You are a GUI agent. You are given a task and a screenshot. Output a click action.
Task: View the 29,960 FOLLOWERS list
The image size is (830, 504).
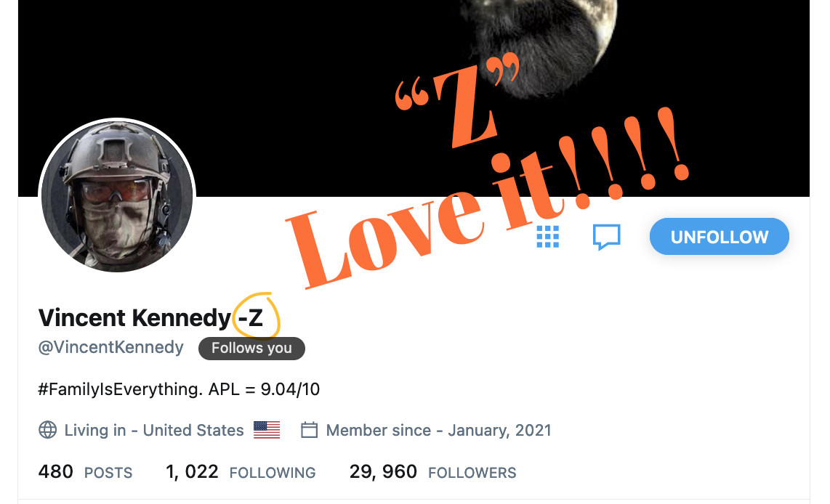pos(432,471)
